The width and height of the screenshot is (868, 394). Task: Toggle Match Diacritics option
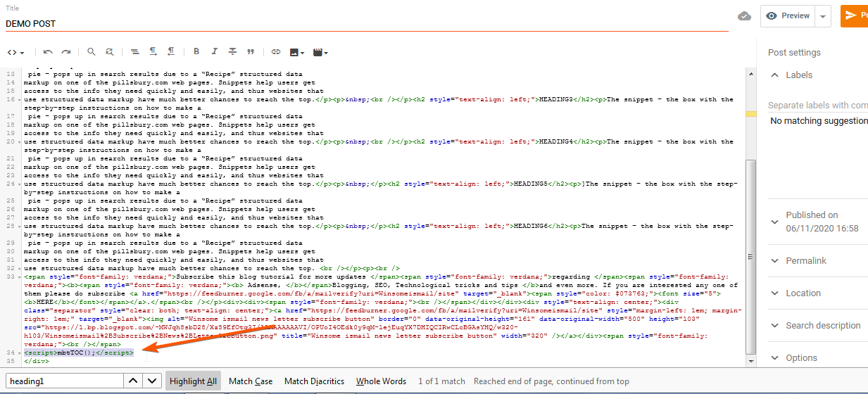click(x=314, y=381)
